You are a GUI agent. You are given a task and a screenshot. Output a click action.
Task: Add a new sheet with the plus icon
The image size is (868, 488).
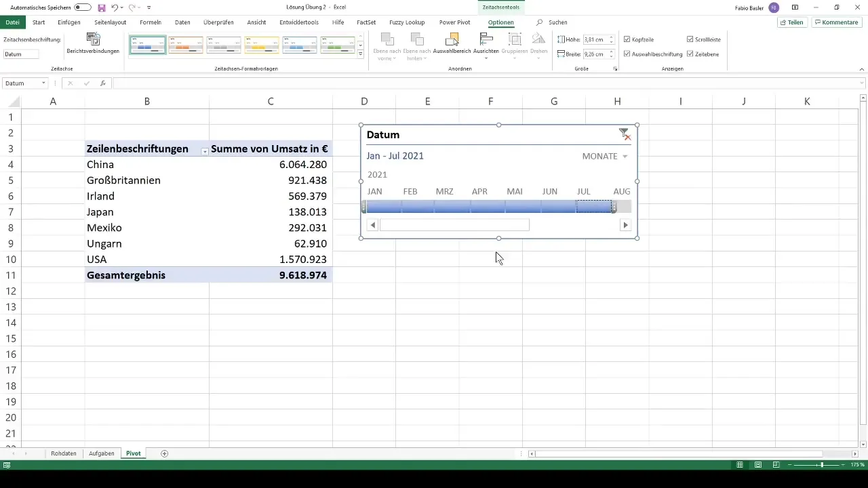[x=164, y=453]
